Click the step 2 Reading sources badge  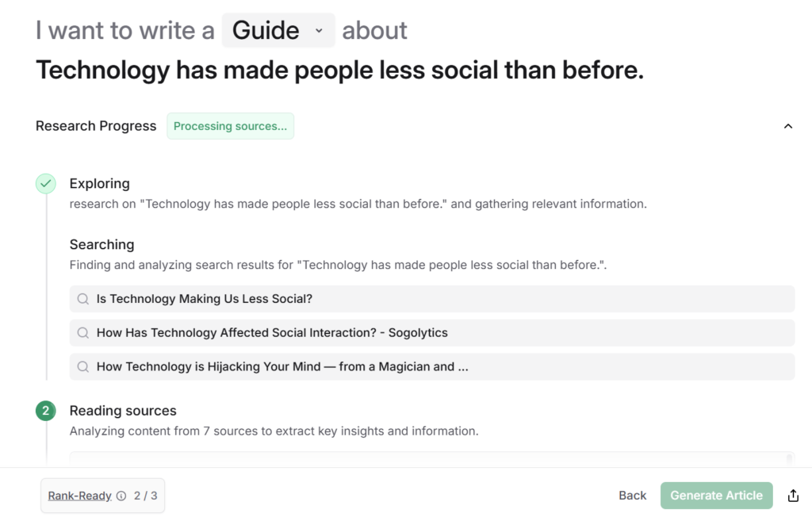point(46,411)
